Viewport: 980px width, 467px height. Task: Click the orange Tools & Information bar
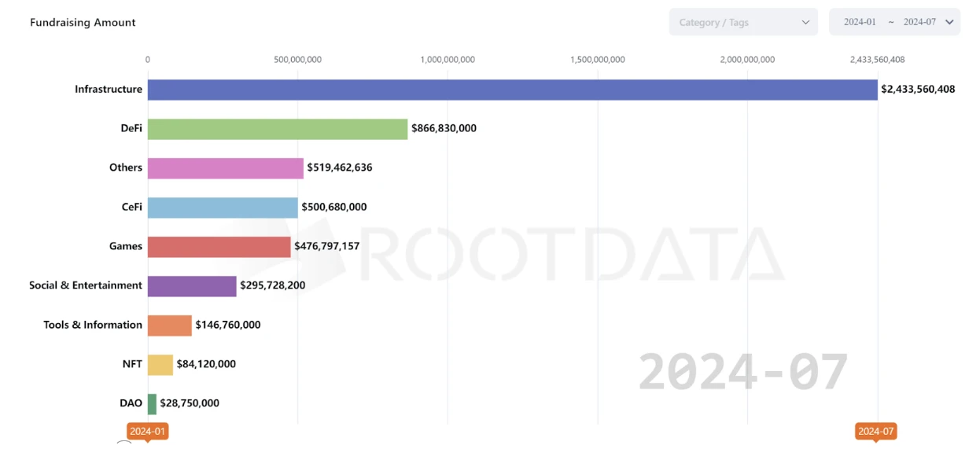click(169, 325)
